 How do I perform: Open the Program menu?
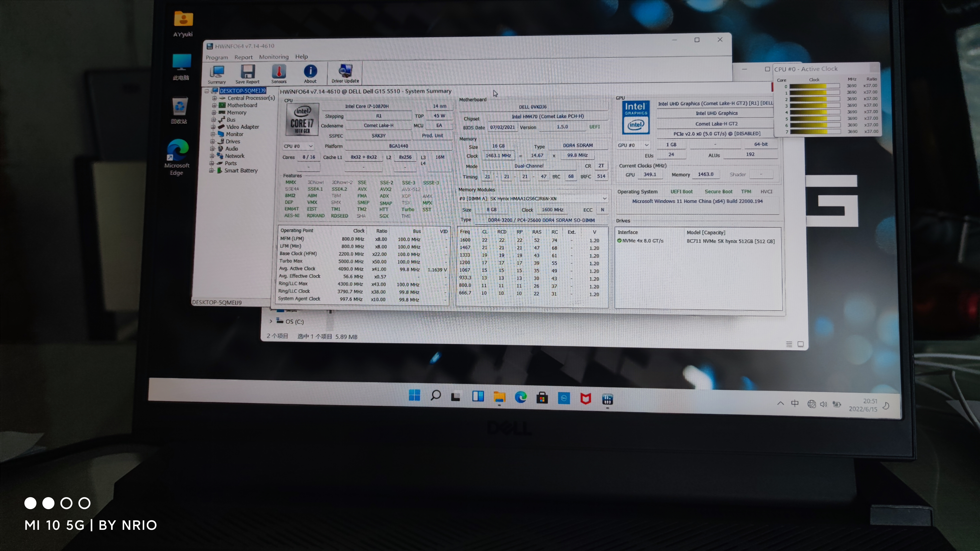[x=217, y=57]
